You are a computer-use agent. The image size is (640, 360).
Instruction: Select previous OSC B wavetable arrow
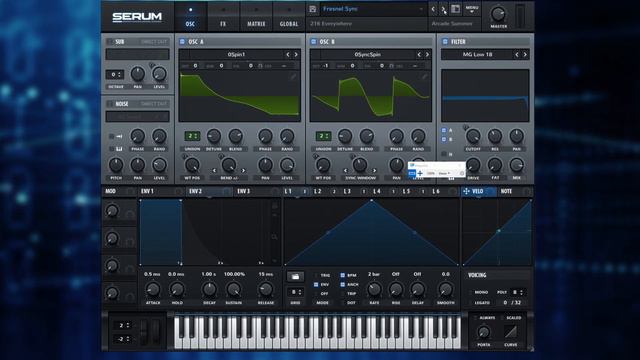[x=419, y=54]
